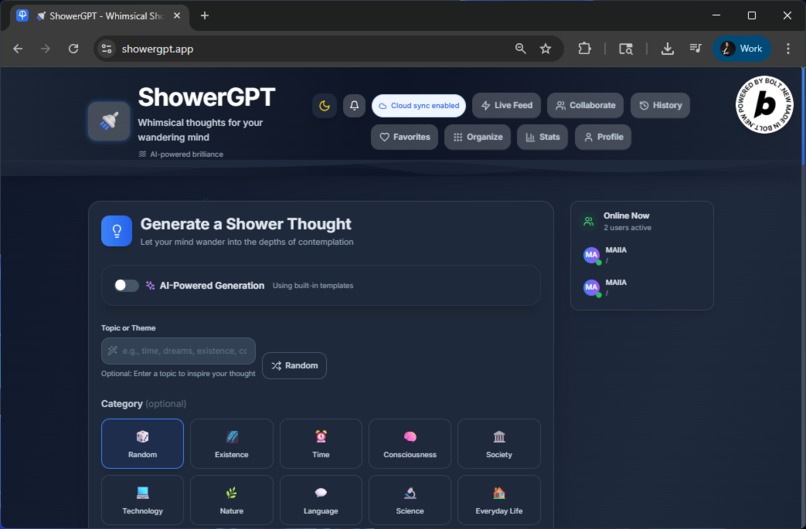Open the Live Feed

pos(506,105)
